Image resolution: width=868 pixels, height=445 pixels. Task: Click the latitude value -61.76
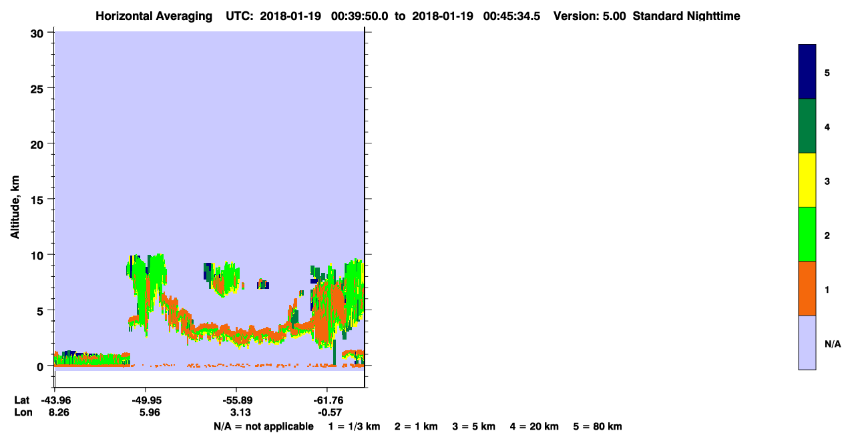click(x=327, y=400)
